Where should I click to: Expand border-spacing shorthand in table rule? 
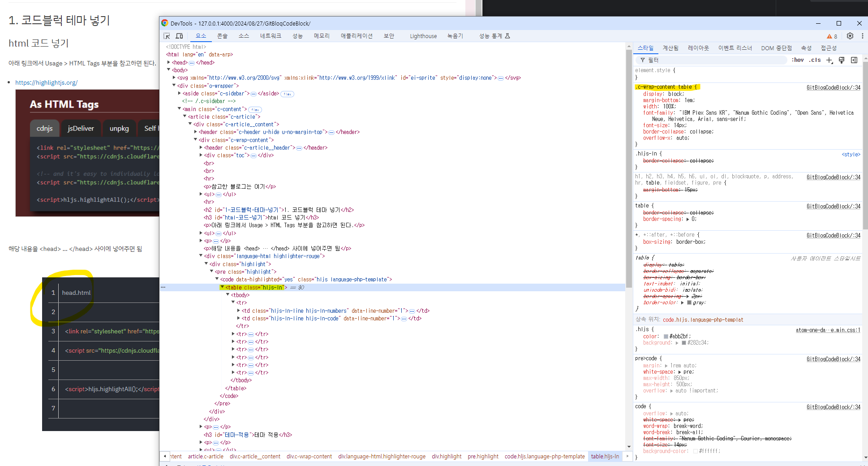(688, 219)
